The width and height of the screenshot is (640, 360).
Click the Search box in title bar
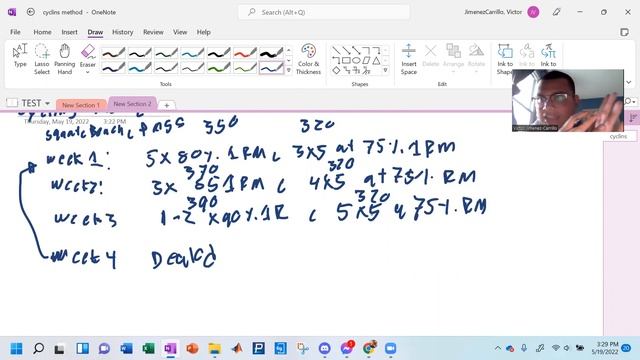tap(324, 12)
